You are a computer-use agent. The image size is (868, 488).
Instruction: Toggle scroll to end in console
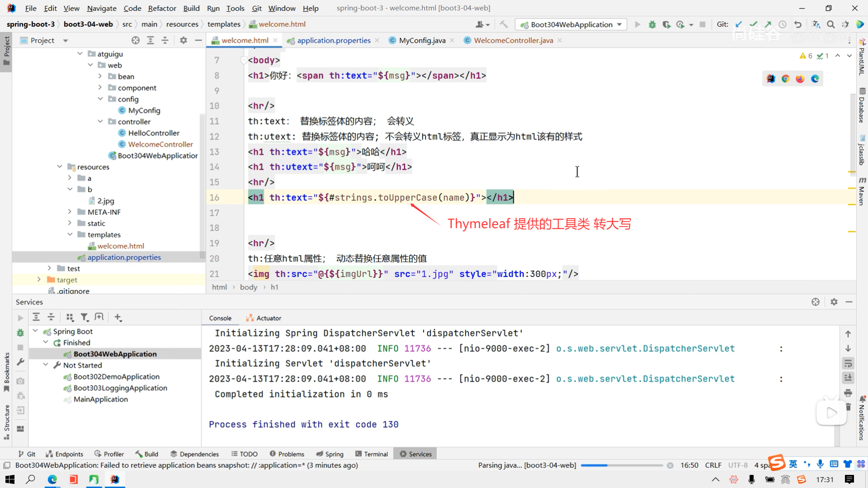848,378
